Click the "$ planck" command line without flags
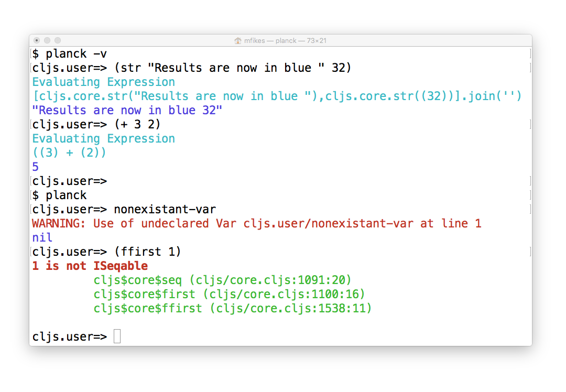Screen dimensions: 566x392 tap(60, 195)
